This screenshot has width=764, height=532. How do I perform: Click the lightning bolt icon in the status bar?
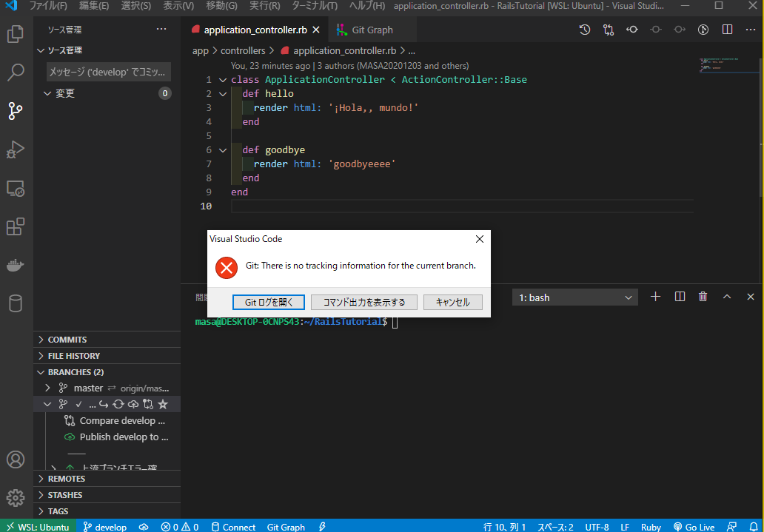pyautogui.click(x=322, y=527)
